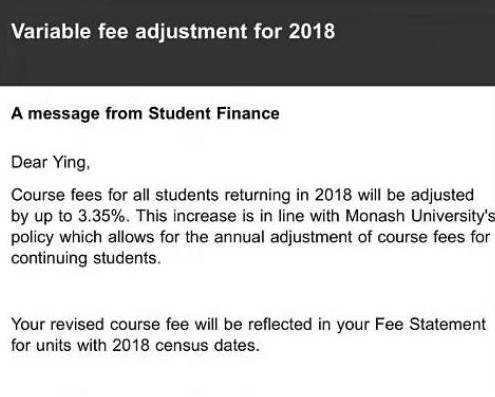
Task: Click the word 'policy' starting the third line
Action: [x=33, y=238]
